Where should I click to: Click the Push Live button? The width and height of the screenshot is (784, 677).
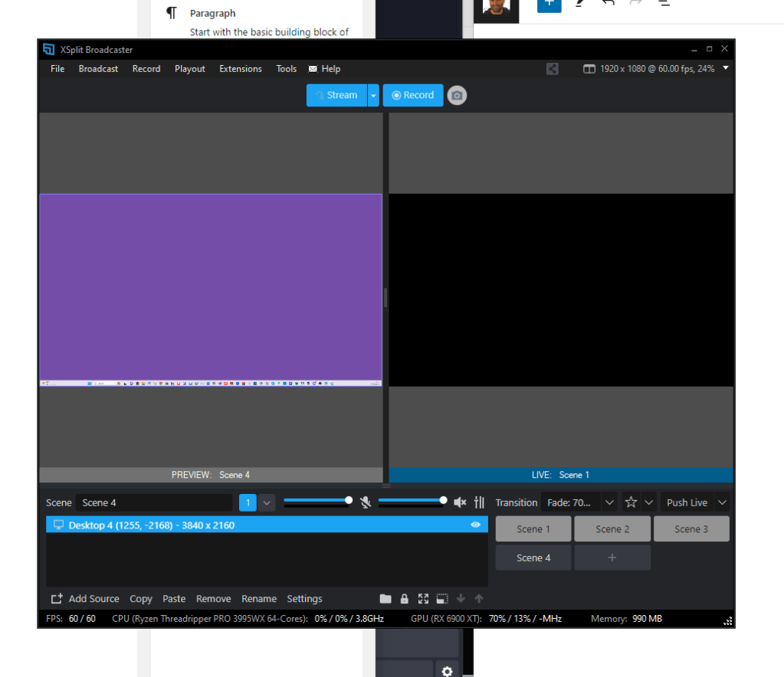click(687, 502)
